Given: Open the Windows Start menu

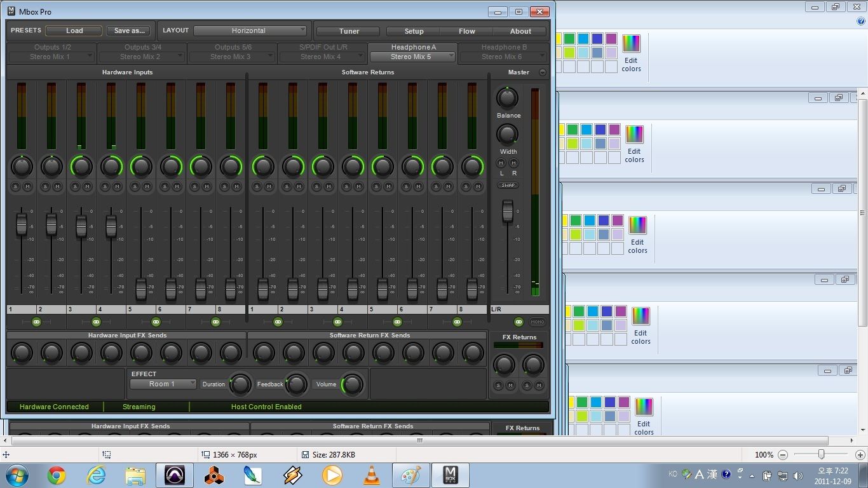Looking at the screenshot, I should click(x=17, y=475).
